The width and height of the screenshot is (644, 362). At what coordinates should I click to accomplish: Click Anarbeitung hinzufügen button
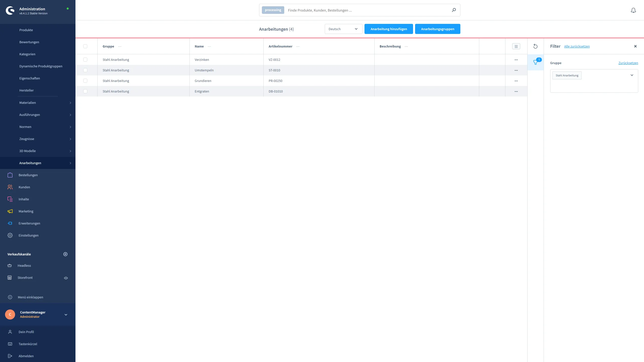(x=389, y=29)
